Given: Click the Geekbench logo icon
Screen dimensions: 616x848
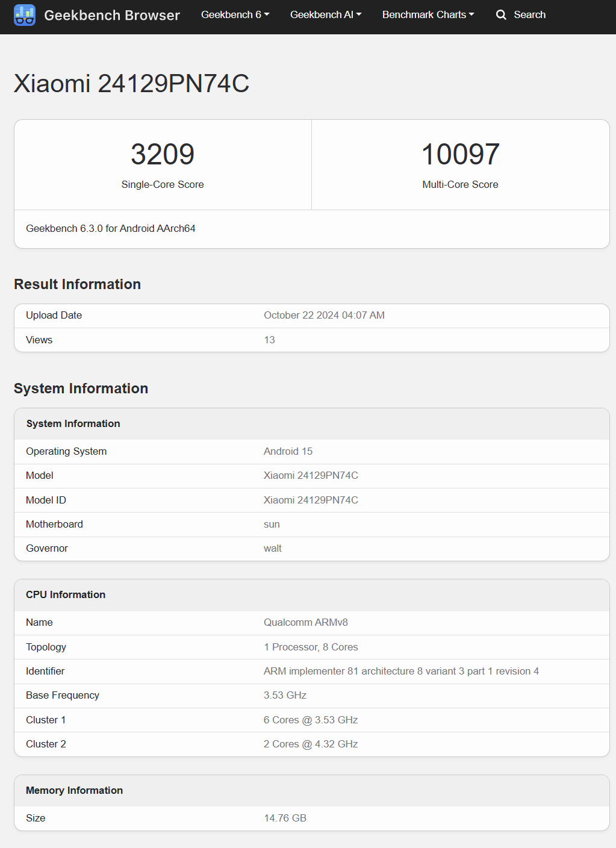Looking at the screenshot, I should [x=25, y=15].
